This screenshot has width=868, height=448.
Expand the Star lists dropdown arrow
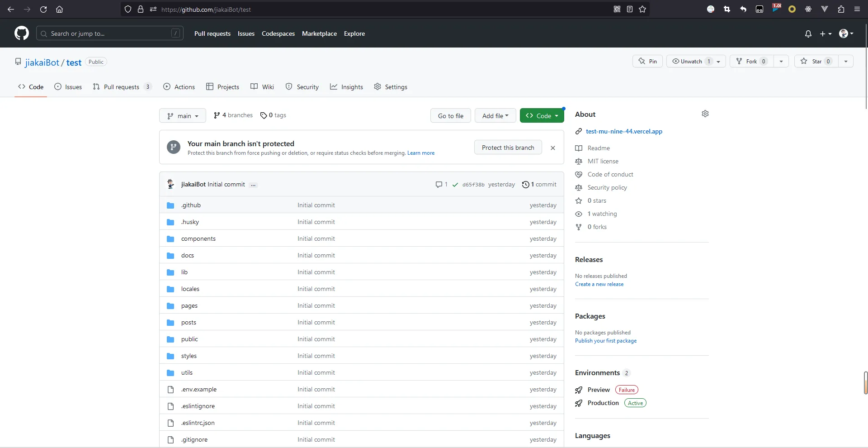tap(846, 61)
